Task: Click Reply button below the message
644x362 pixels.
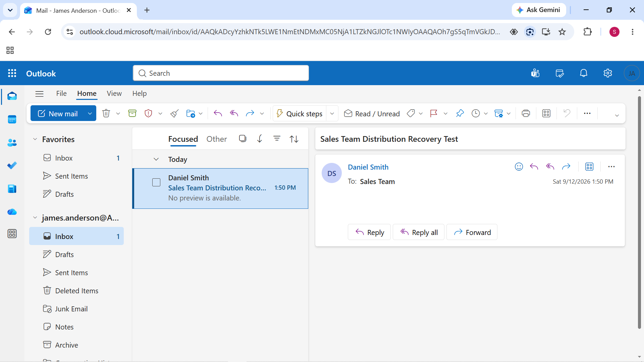Action: 369,232
